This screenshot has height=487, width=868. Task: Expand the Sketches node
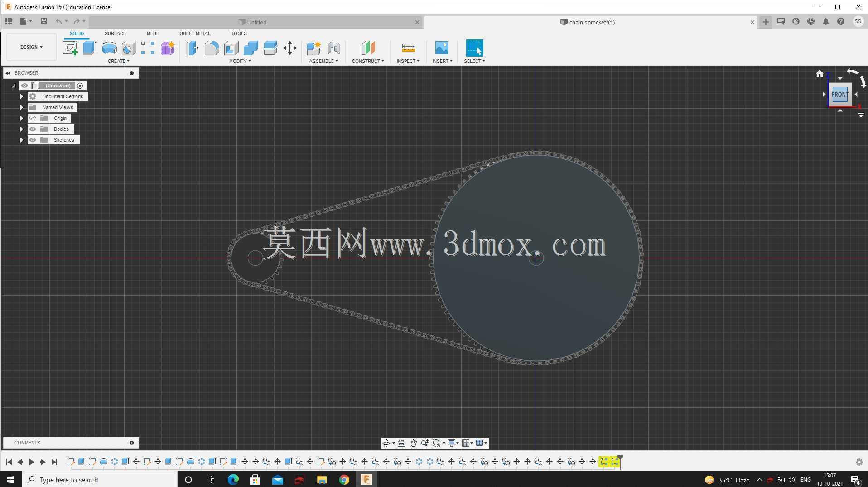[x=21, y=140]
